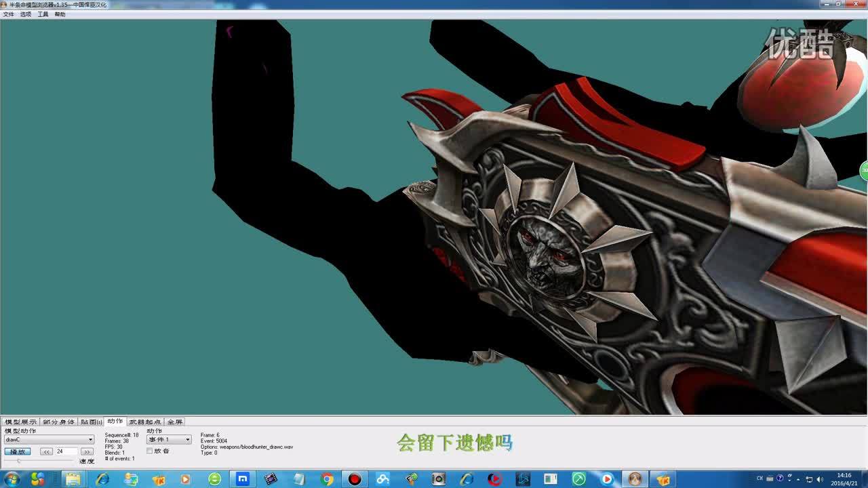Open the 帮助 menu

click(x=60, y=14)
